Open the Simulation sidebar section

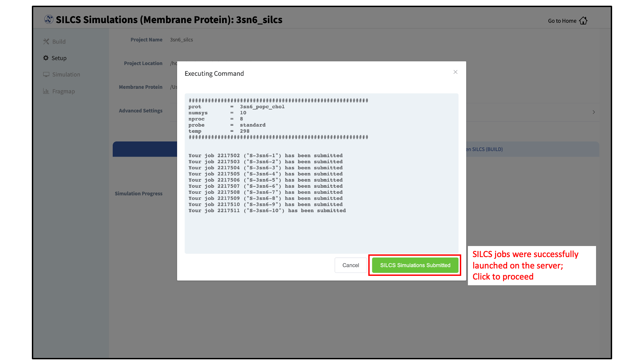coord(62,74)
